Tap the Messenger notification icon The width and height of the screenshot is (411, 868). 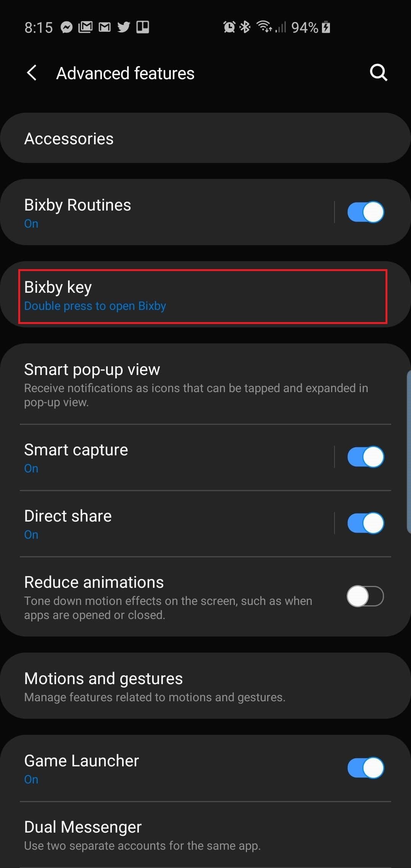tap(67, 27)
